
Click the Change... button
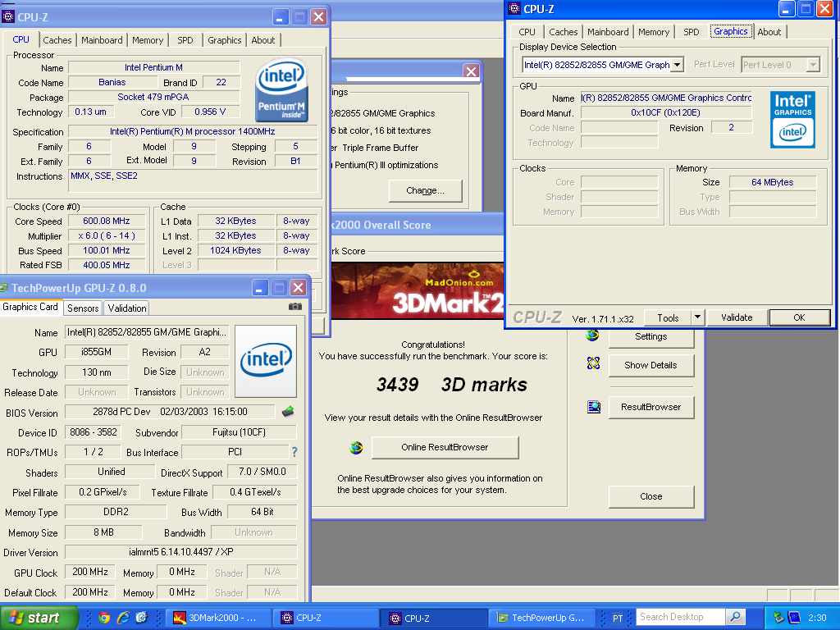pos(426,190)
